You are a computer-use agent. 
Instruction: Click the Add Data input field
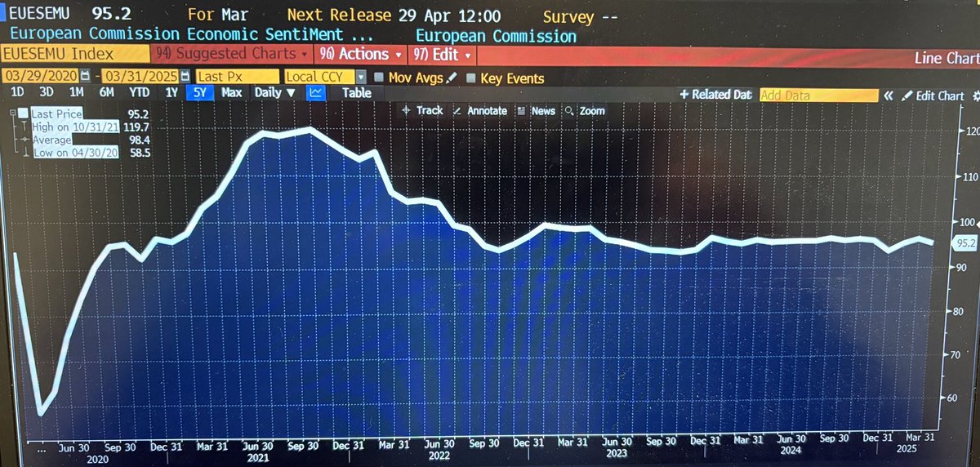coord(818,96)
